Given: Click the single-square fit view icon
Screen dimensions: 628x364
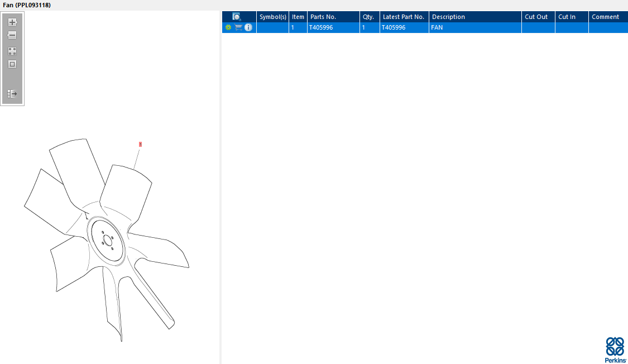Looking at the screenshot, I should (12, 64).
